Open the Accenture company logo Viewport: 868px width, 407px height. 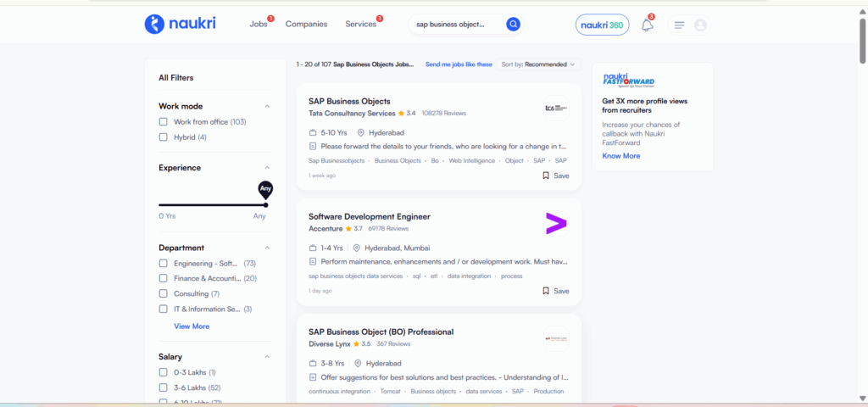tap(556, 223)
